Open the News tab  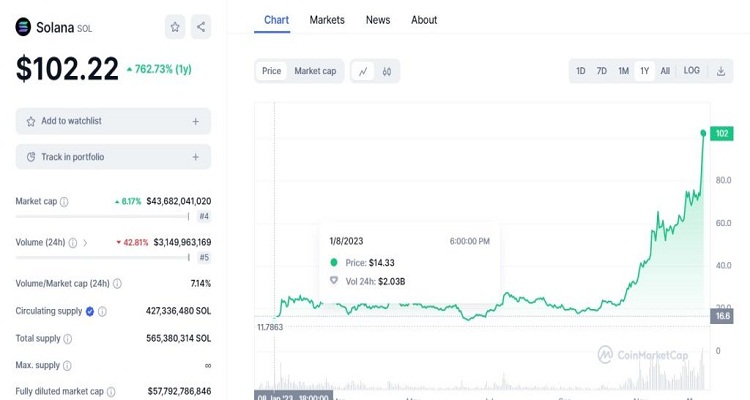pos(378,20)
